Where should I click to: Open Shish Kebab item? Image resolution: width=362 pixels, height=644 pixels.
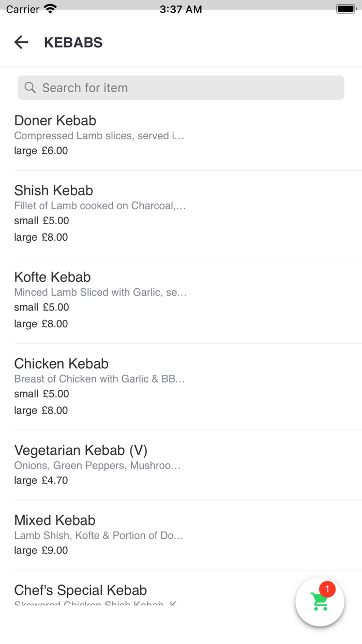tap(54, 191)
